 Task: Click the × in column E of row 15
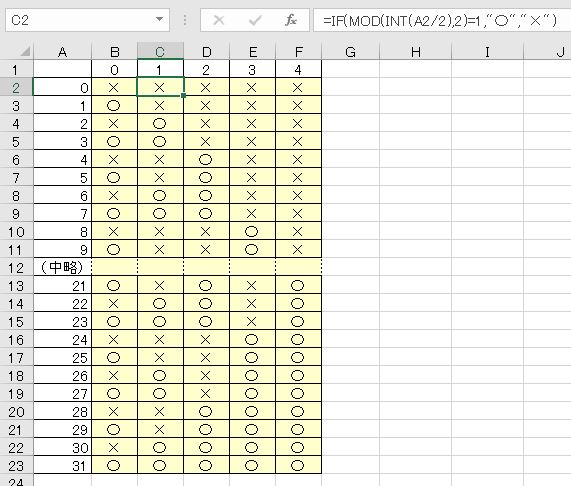[x=252, y=321]
